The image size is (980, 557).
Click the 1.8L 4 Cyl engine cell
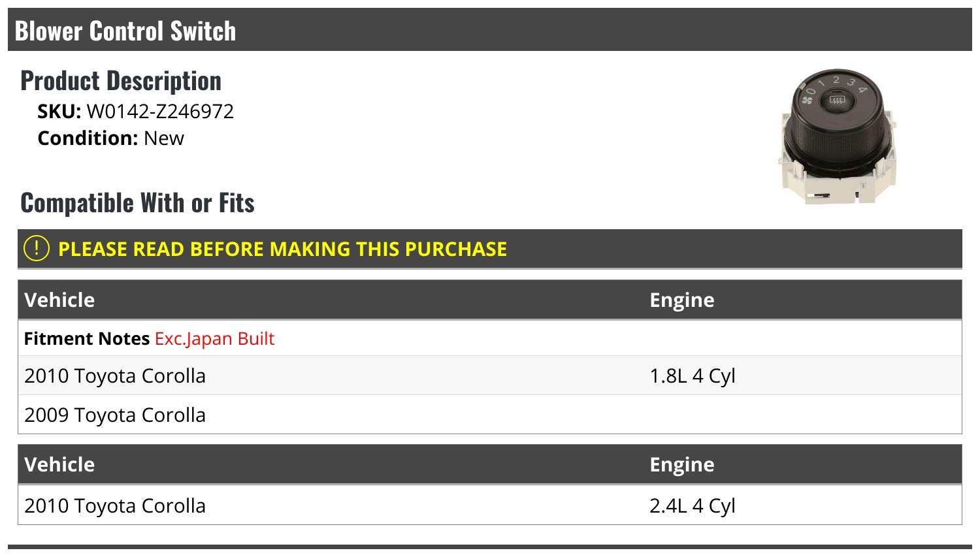[693, 376]
